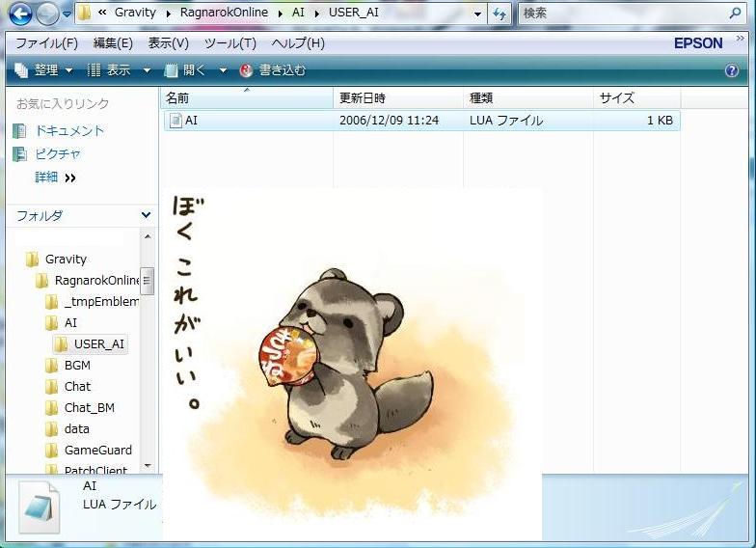The height and width of the screenshot is (548, 756).
Task: Open the 編集(E) menu
Action: click(113, 43)
